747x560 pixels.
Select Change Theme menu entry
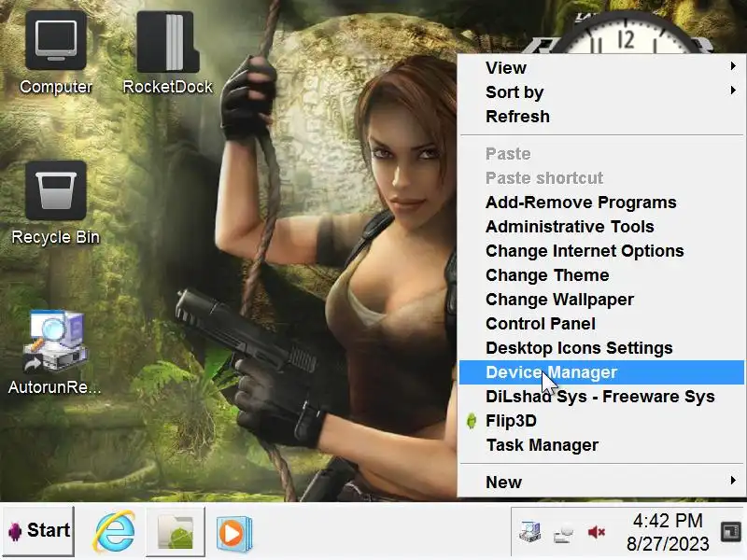[601, 275]
